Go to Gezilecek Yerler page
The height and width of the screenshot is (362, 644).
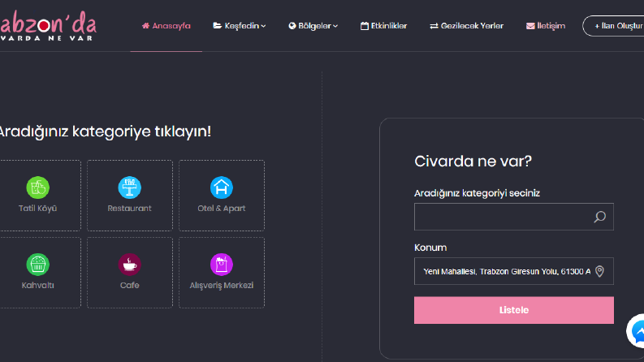pos(466,26)
